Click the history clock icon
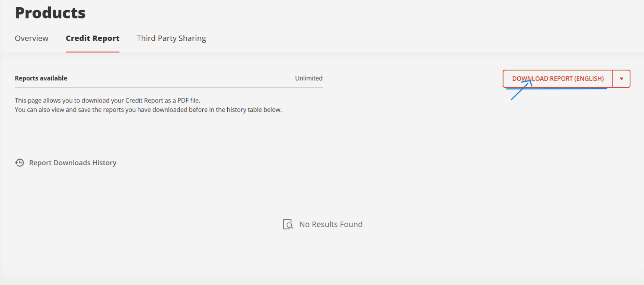 tap(20, 163)
